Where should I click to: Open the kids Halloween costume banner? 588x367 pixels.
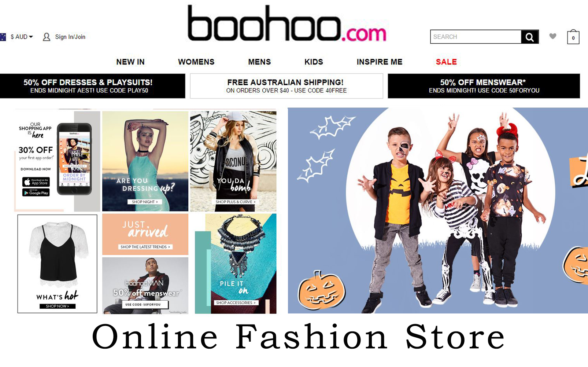pos(438,210)
